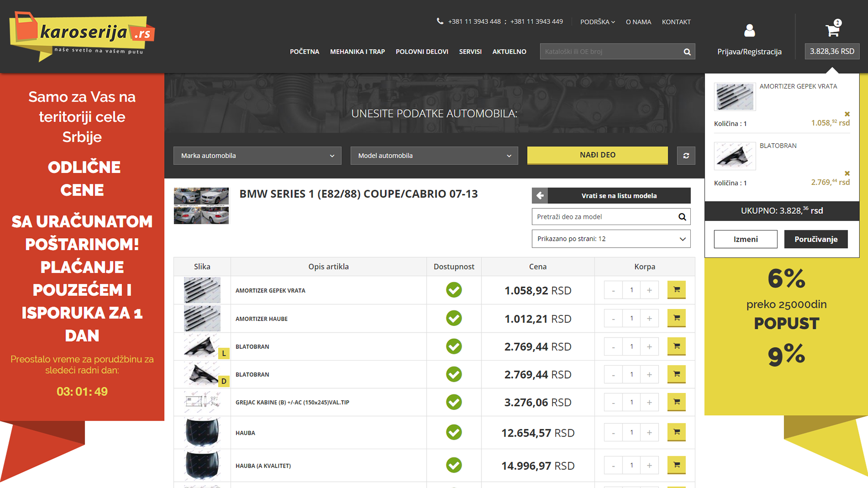Open SERVISI menu item
Viewport: 868px width, 488px height.
click(x=470, y=52)
